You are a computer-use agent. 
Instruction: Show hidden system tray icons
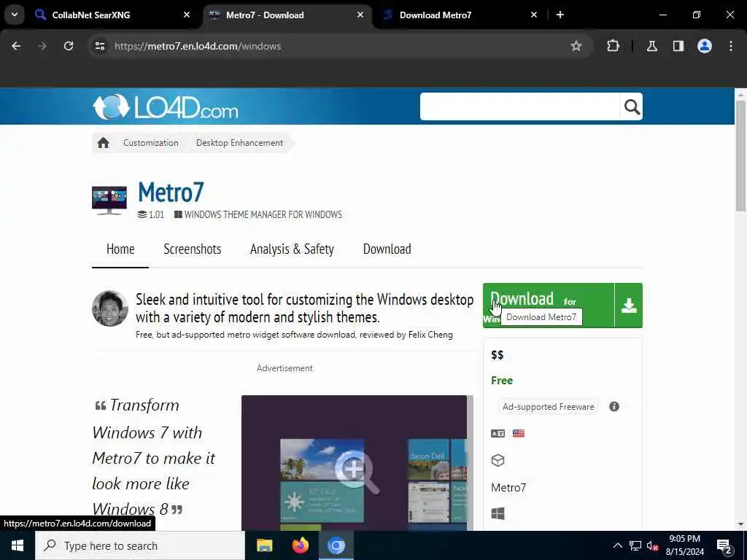[617, 545]
